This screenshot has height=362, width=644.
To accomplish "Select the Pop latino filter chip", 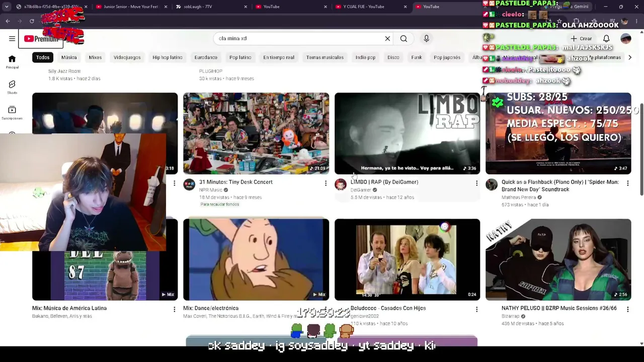I will pos(240,57).
